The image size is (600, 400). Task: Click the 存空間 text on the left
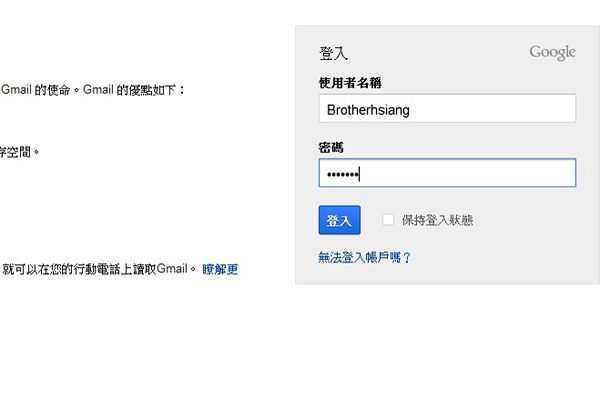pos(15,152)
